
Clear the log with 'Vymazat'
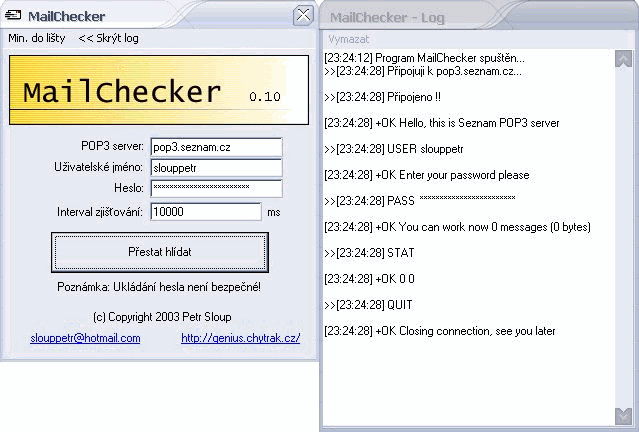[x=348, y=39]
